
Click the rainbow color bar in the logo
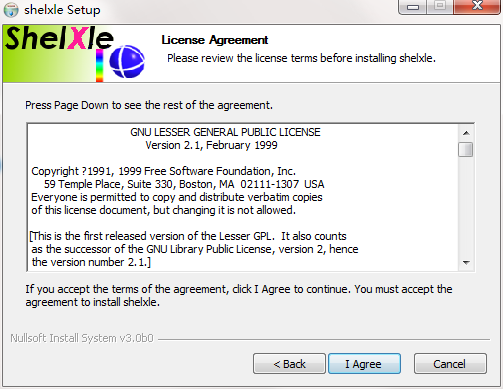pos(99,65)
